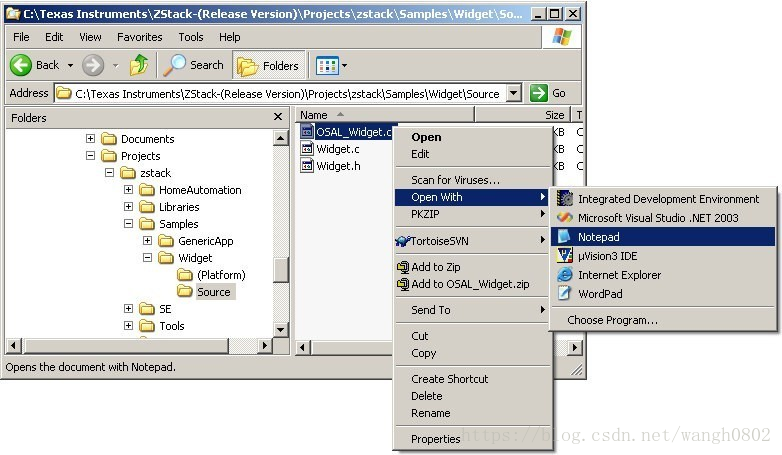
Task: Select the (Platform) folder icon
Action: (185, 274)
